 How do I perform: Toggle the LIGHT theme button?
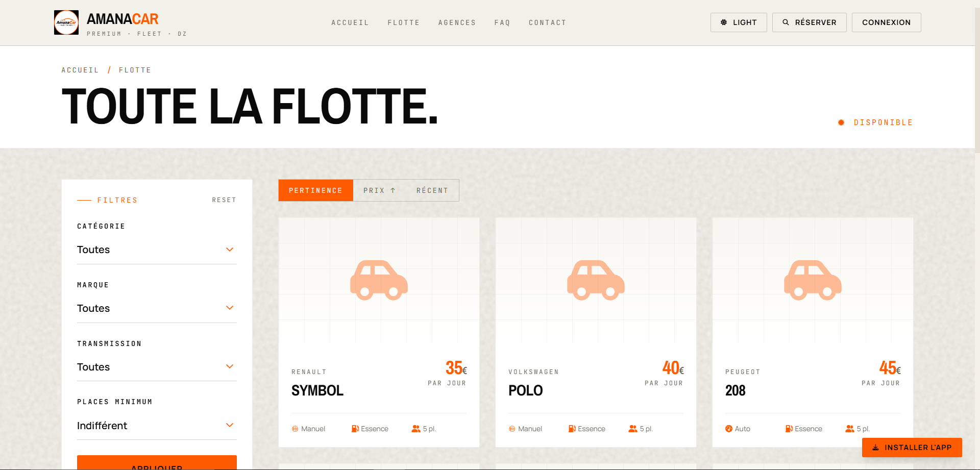[x=739, y=22]
